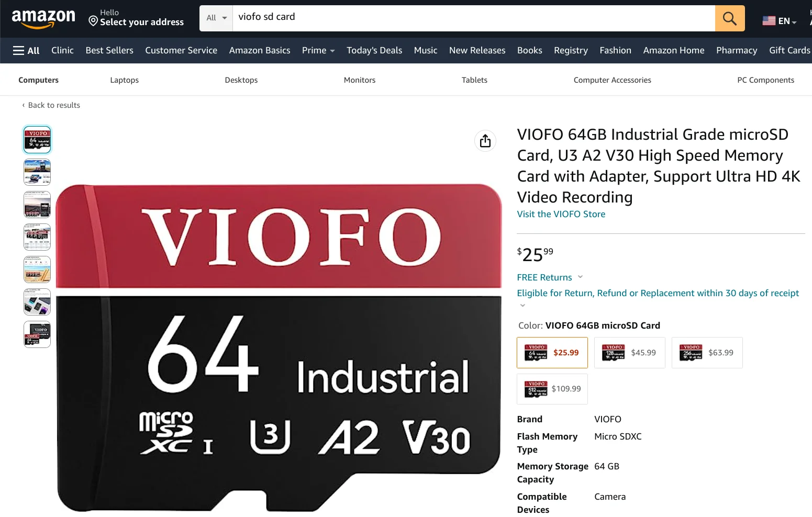Click the main VIOFO 64GB product image
The image size is (812, 517).
pos(279,347)
